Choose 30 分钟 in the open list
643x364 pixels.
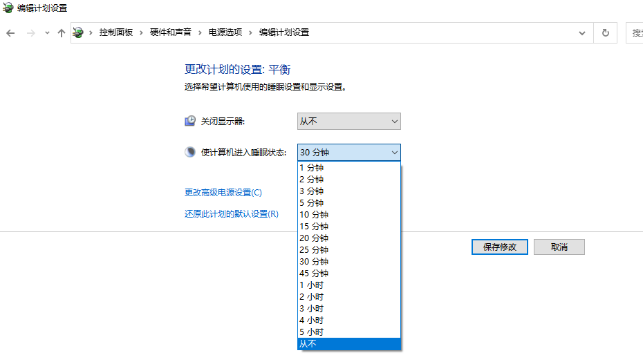(x=349, y=262)
